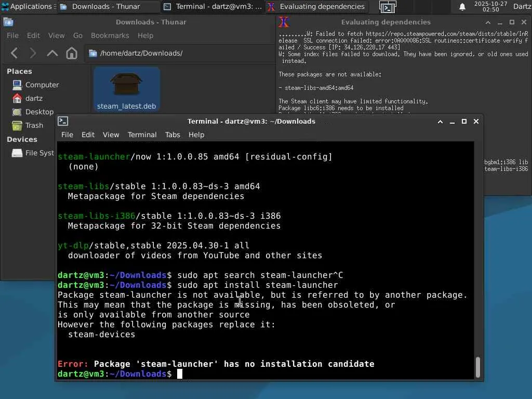Select File System device in Thunar sidebar

pos(33,153)
